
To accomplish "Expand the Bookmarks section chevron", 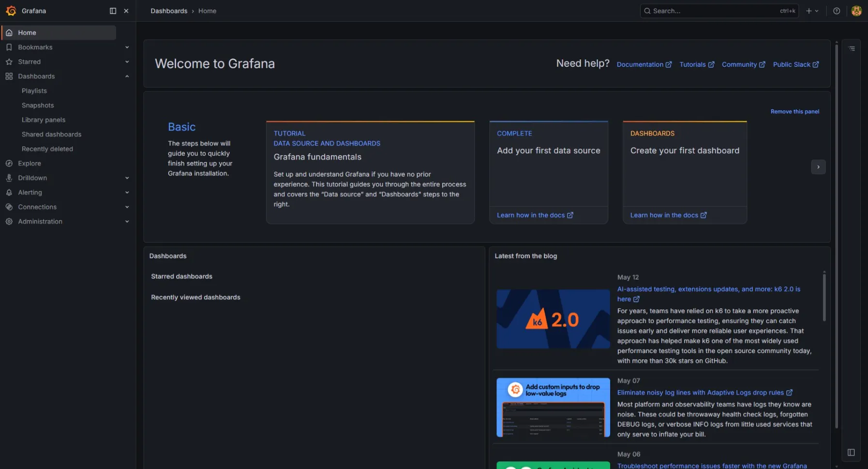I will 127,47.
